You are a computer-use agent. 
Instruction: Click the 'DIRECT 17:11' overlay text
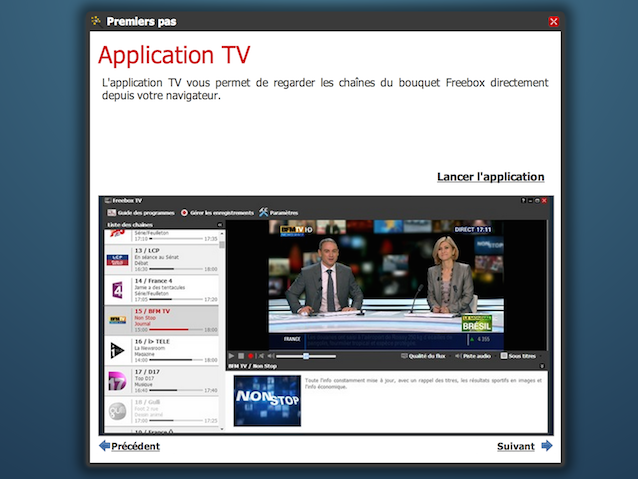[x=473, y=230]
